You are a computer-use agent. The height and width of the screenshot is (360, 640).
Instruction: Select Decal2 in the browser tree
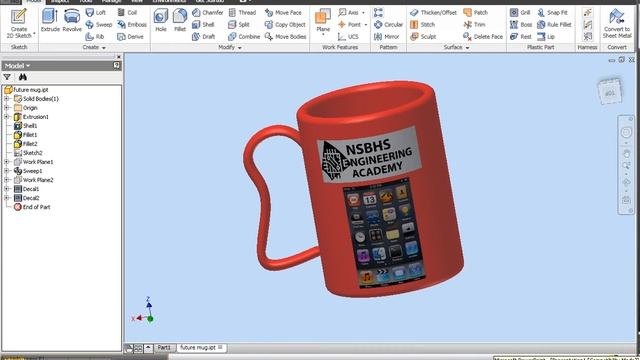coord(27,198)
